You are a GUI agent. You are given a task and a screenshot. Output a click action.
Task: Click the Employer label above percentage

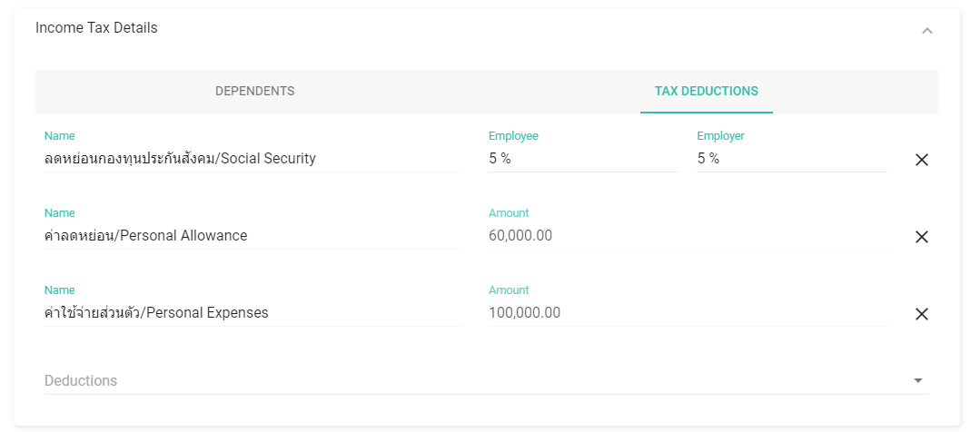point(720,136)
